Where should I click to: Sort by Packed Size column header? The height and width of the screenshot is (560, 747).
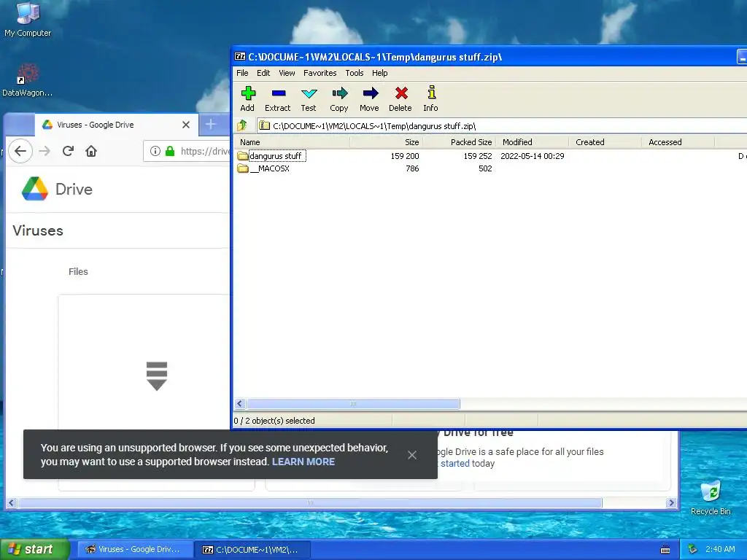460,142
